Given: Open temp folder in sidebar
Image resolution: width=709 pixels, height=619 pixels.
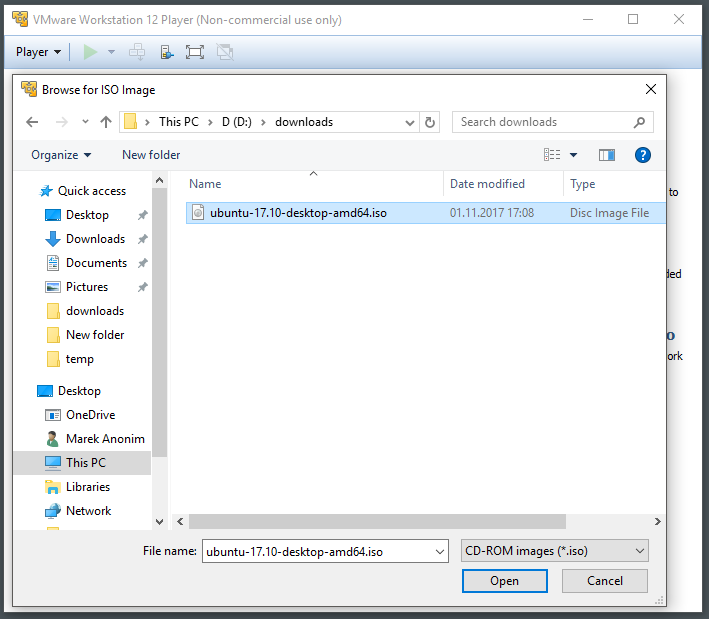Looking at the screenshot, I should [x=80, y=359].
